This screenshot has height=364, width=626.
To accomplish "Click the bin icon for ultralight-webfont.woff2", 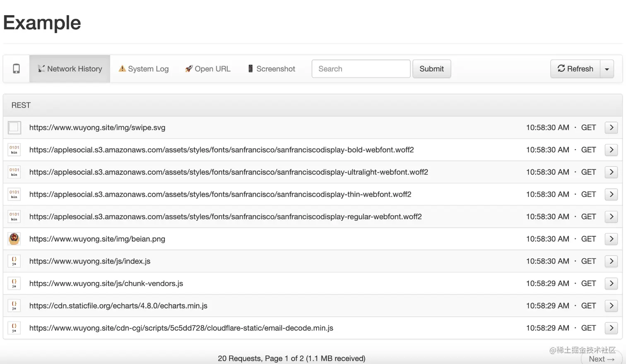I will 14,172.
